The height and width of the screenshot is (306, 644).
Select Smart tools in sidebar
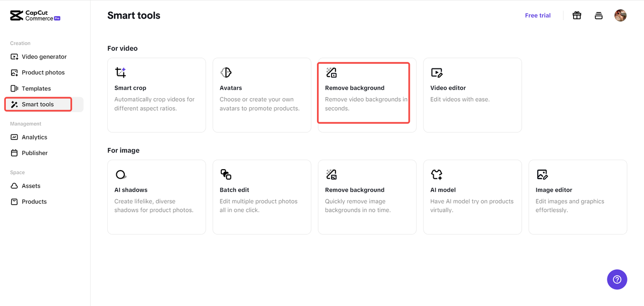point(38,105)
